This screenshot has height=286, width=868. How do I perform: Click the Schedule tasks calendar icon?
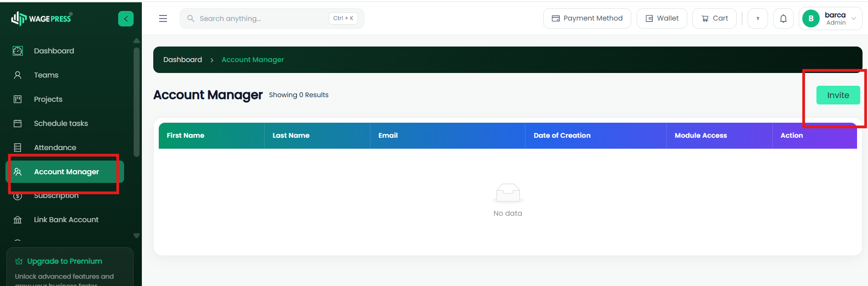point(18,123)
